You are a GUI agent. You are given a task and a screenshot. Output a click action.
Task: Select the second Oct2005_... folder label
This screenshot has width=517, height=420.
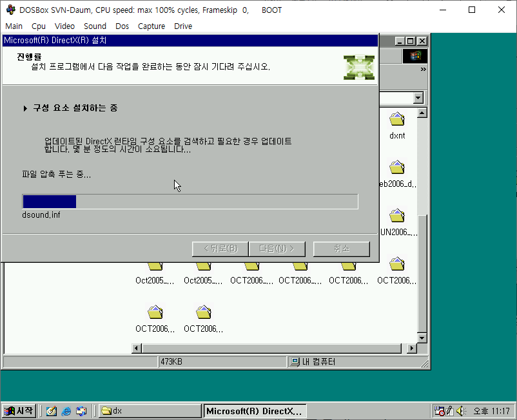(203, 281)
